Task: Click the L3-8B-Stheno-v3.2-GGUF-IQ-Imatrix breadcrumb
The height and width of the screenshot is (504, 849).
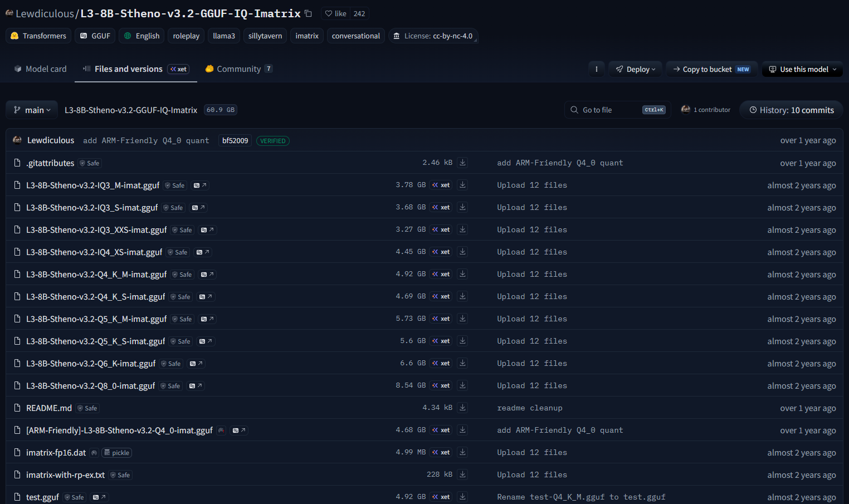Action: tap(131, 110)
